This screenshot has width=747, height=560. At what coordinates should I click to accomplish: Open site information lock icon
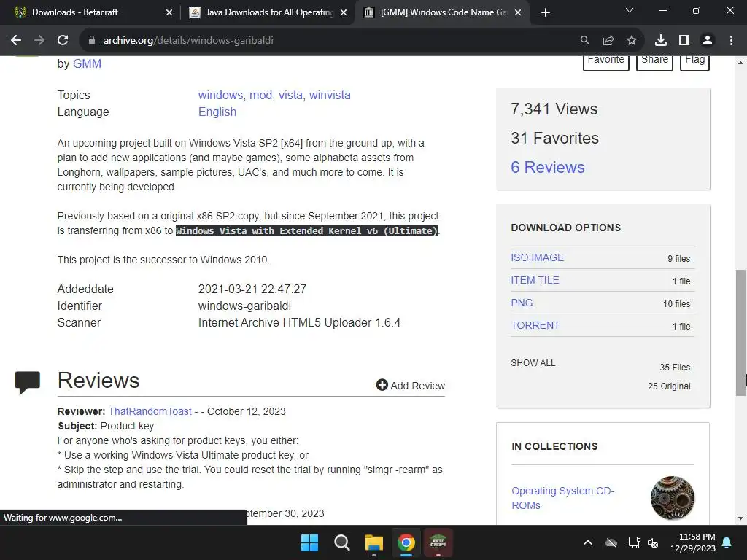(92, 41)
